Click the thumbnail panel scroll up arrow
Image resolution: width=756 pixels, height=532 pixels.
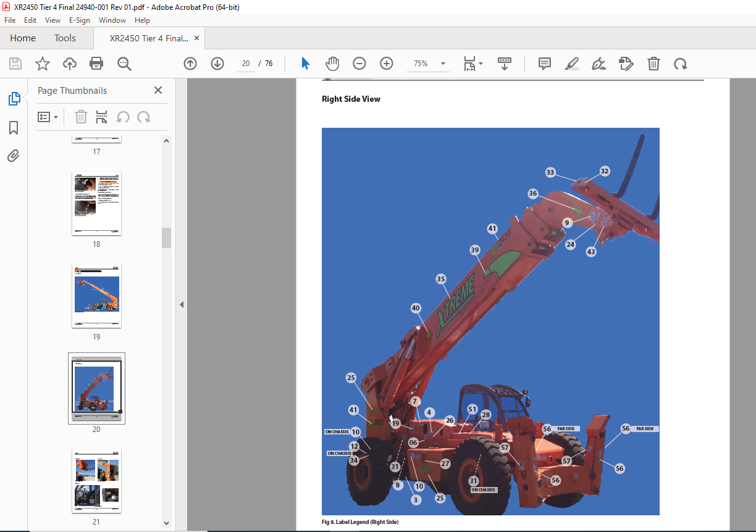(166, 141)
